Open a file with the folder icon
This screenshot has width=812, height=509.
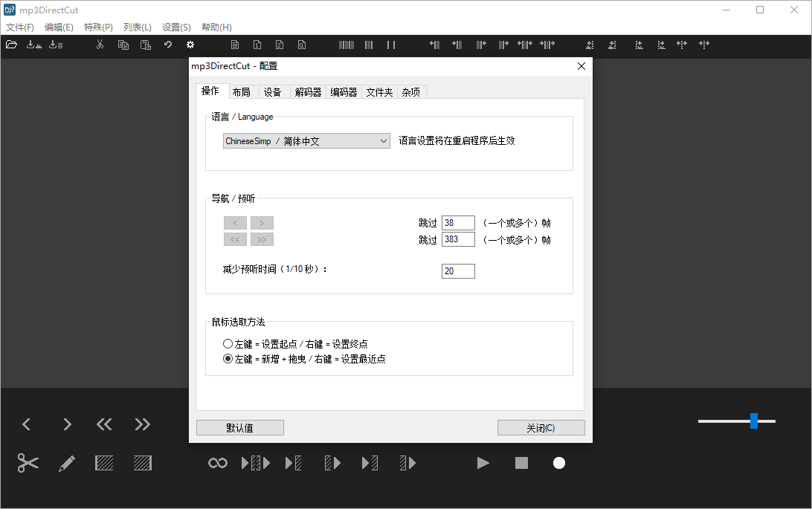tap(11, 45)
